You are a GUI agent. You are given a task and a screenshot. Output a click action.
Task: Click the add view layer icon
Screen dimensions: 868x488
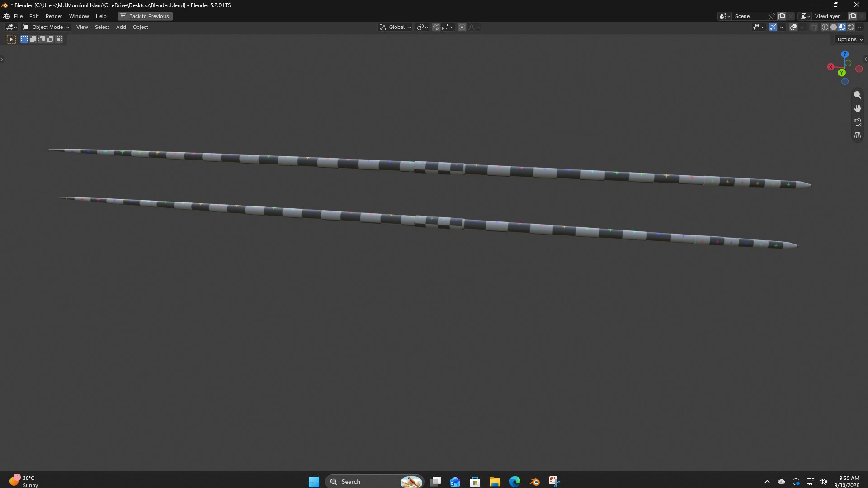[x=853, y=16]
